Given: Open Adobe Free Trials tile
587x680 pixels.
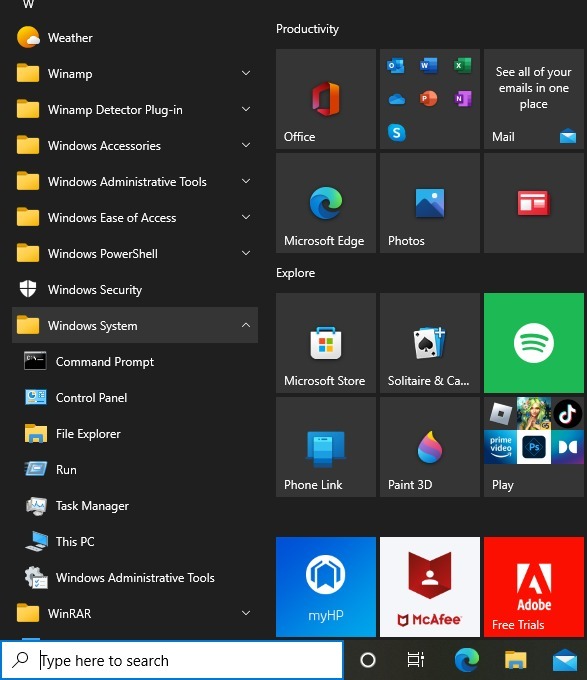Looking at the screenshot, I should pyautogui.click(x=534, y=587).
